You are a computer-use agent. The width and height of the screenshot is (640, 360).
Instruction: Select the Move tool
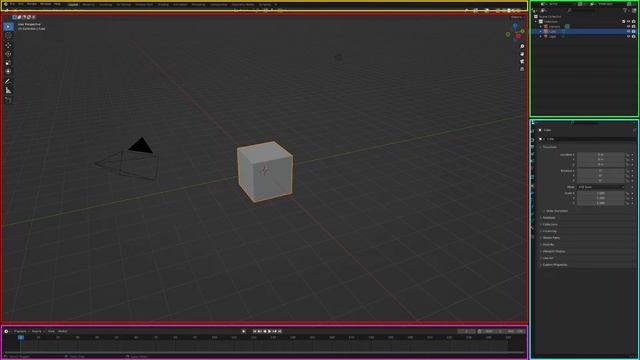[x=8, y=45]
